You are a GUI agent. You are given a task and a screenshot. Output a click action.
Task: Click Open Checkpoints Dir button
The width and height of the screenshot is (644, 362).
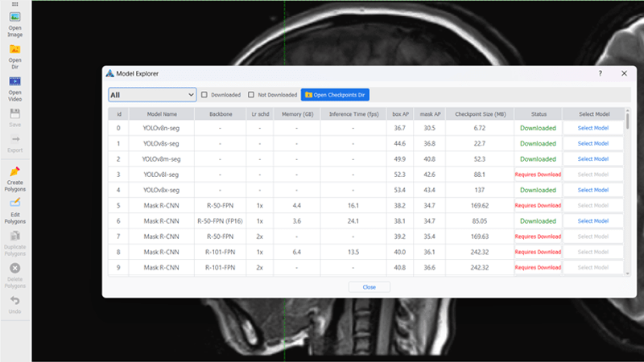pos(335,95)
